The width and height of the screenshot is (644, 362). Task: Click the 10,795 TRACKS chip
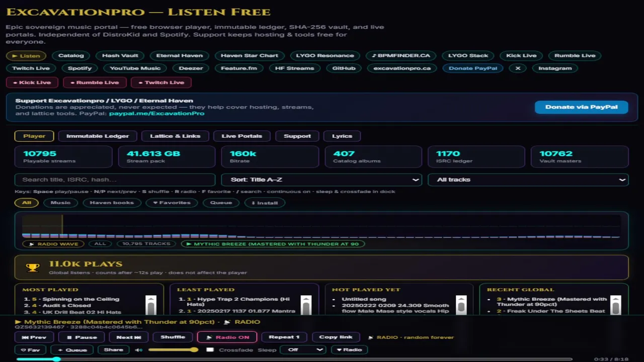click(x=146, y=244)
